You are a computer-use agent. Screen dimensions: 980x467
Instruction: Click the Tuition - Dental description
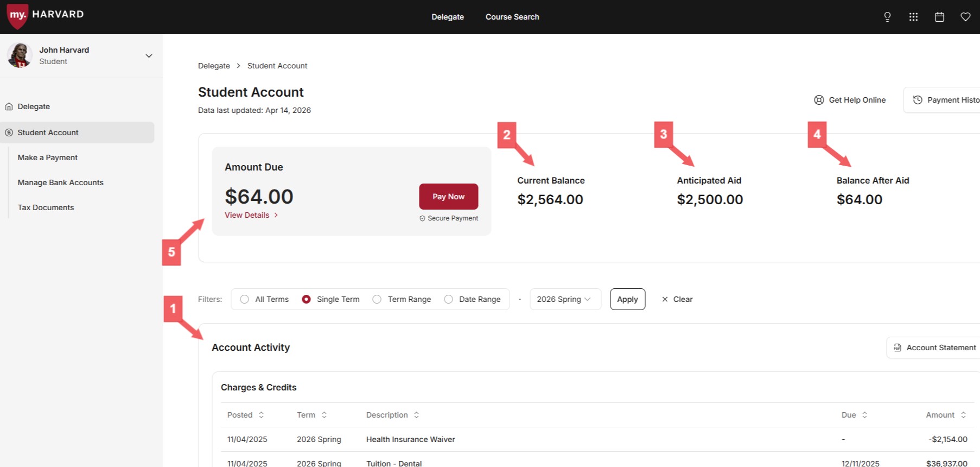[394, 463]
